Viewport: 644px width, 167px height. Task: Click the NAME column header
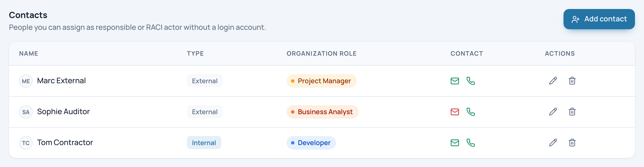pos(29,53)
